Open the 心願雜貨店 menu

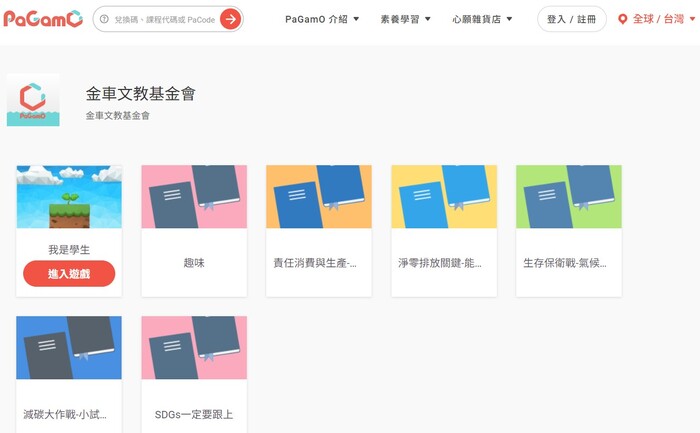[476, 19]
